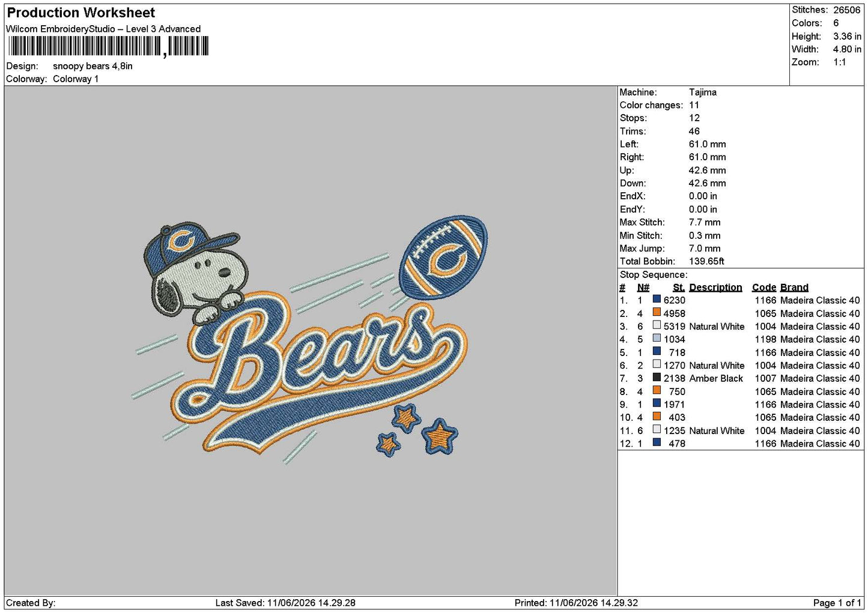Click the Right value 61.0 mm

(x=708, y=157)
